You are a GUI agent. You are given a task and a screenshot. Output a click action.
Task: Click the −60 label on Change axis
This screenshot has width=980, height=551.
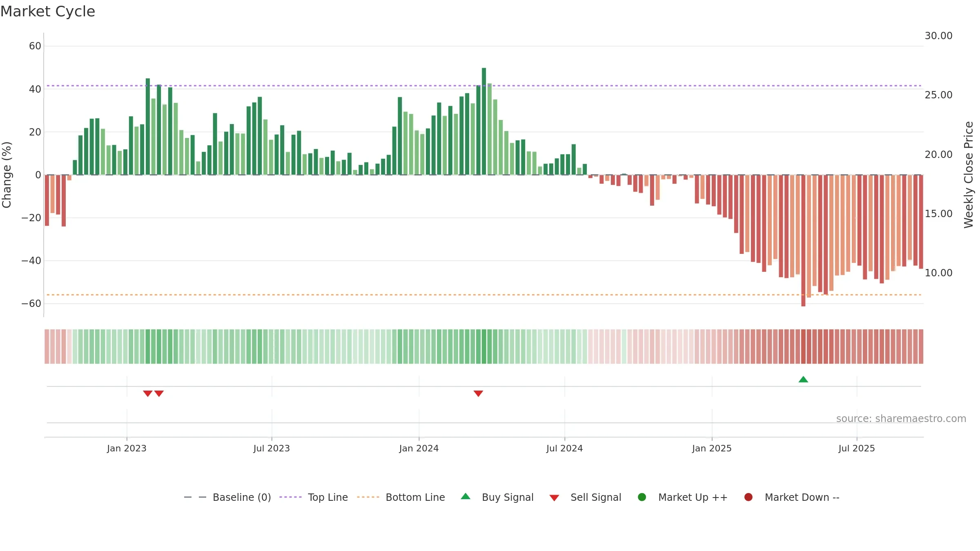(x=31, y=303)
